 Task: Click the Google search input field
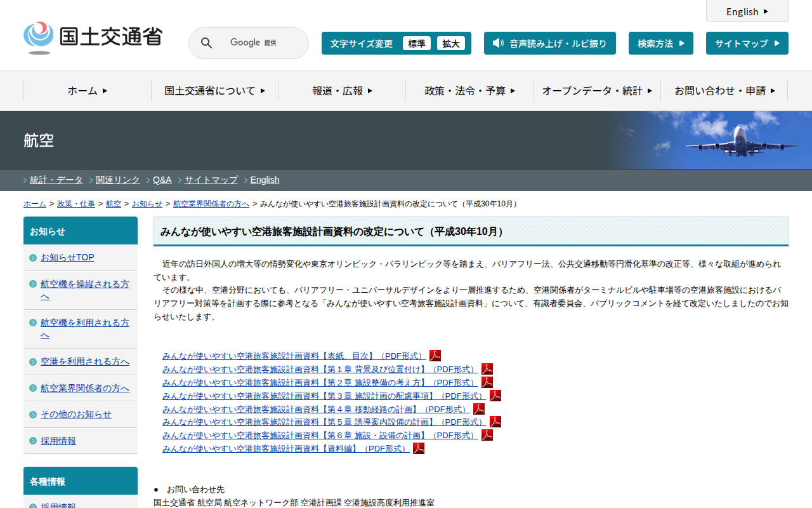249,43
